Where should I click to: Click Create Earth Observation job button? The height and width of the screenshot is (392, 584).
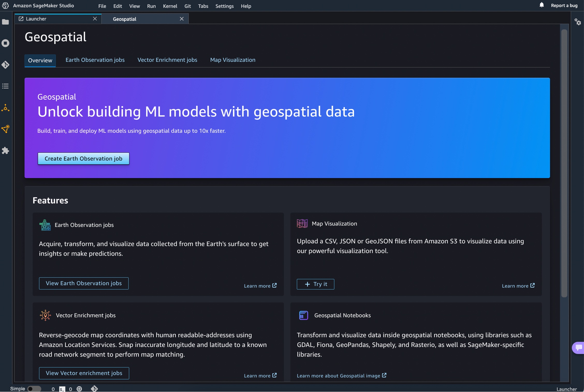tap(83, 158)
